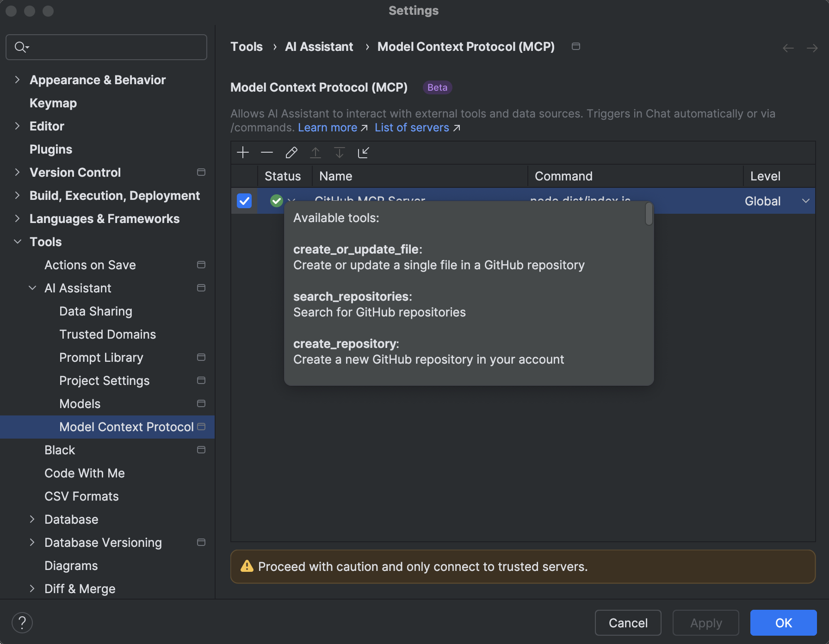Select Tools in the breadcrumb
The image size is (829, 644).
click(x=247, y=46)
